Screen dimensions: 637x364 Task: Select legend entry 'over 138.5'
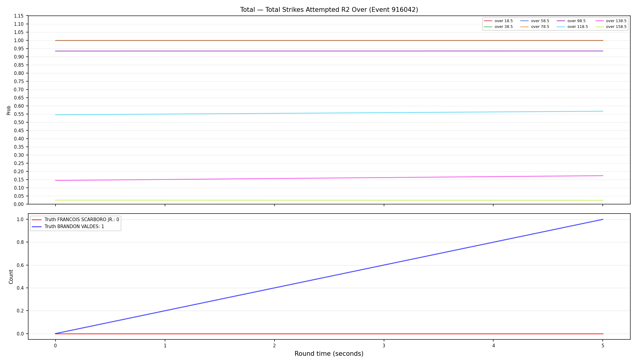(x=611, y=21)
